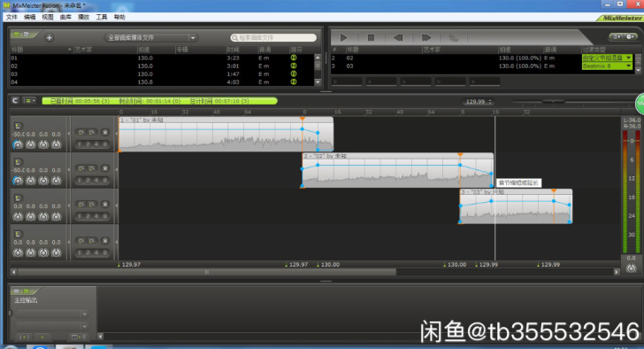Select the 4 snap button on track three
The height and width of the screenshot is (349, 644).
[x=96, y=216]
